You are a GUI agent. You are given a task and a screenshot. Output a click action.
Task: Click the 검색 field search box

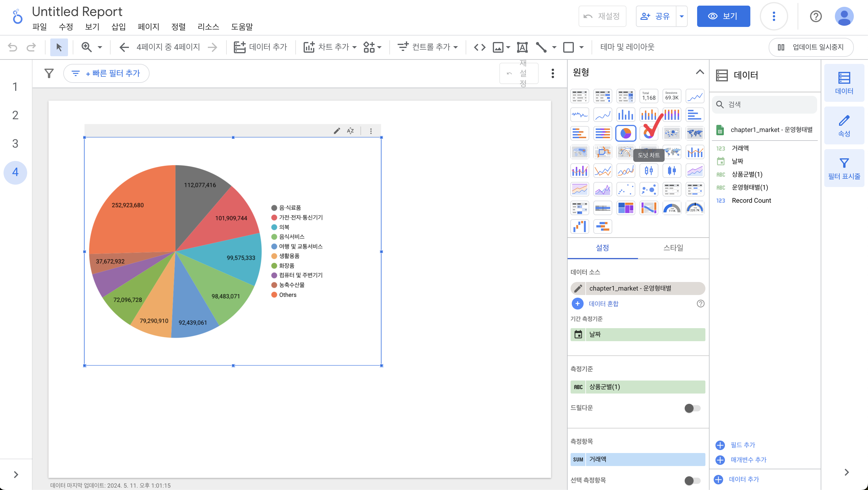(764, 104)
